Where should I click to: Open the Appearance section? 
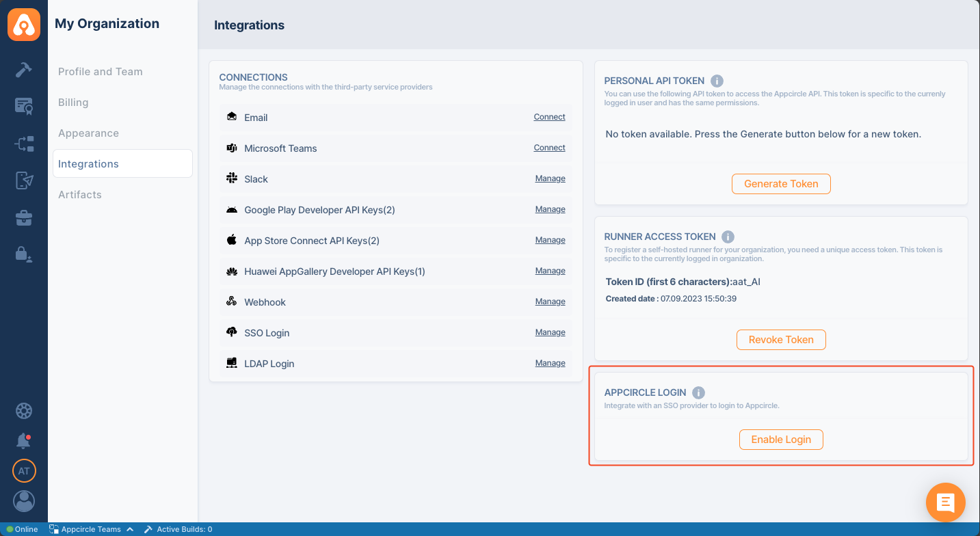pyautogui.click(x=122, y=133)
